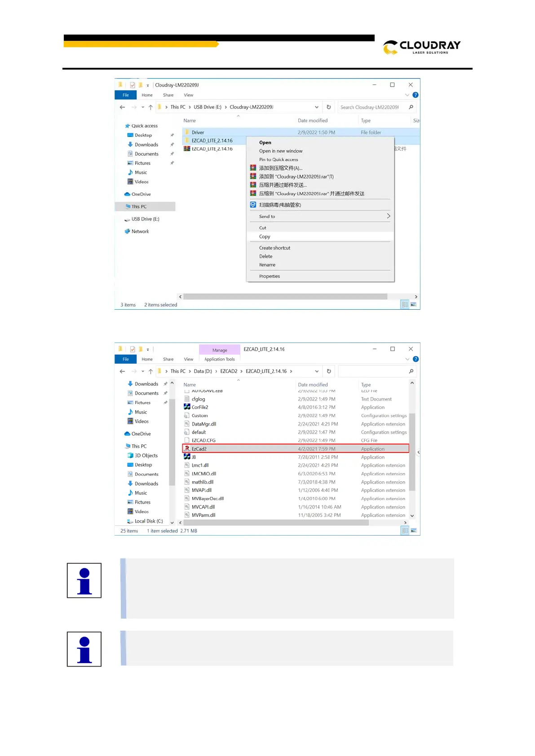The height and width of the screenshot is (756, 535).
Task: Click the file list vertical scrollbar in EZCAD_LITE window
Action: (x=412, y=452)
